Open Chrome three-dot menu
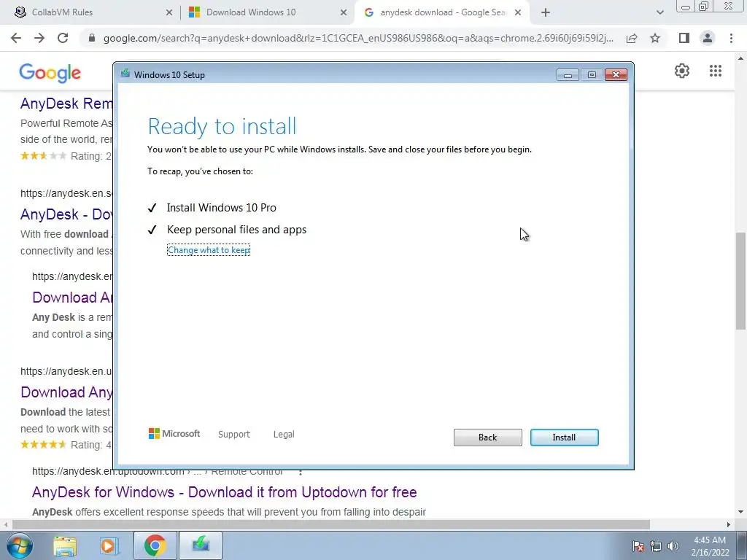Viewport: 747px width, 560px height. pos(731,38)
